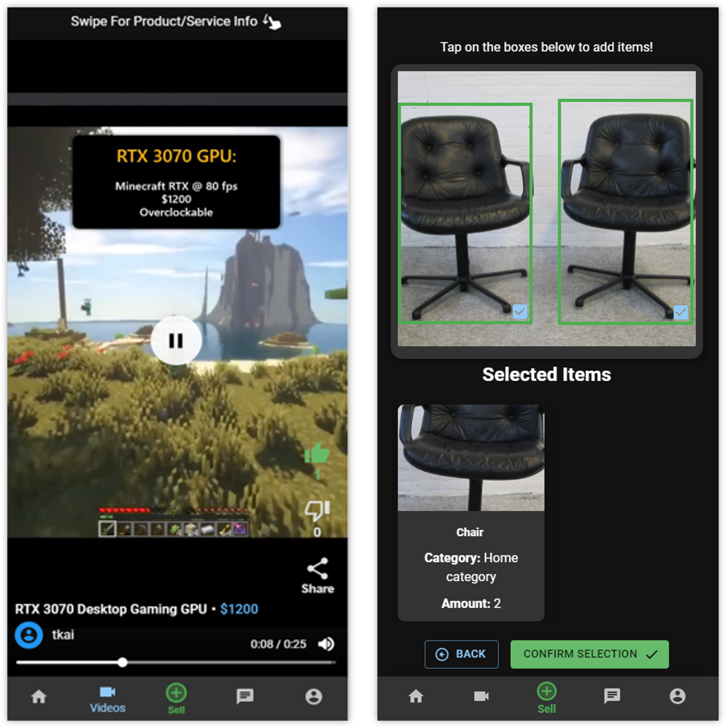Click the $1200 price link
The width and height of the screenshot is (726, 728).
pyautogui.click(x=239, y=609)
